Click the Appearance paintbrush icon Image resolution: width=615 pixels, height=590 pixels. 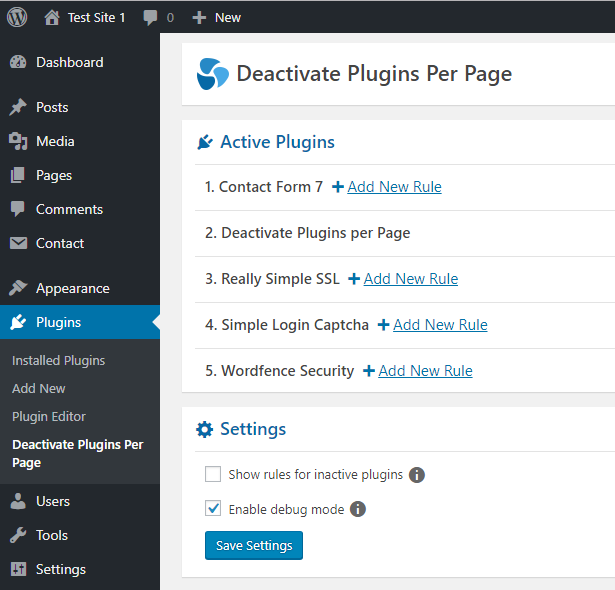click(x=18, y=288)
